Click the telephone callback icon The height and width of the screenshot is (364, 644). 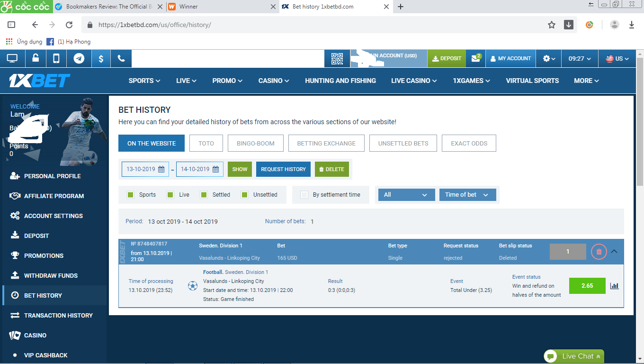(121, 58)
